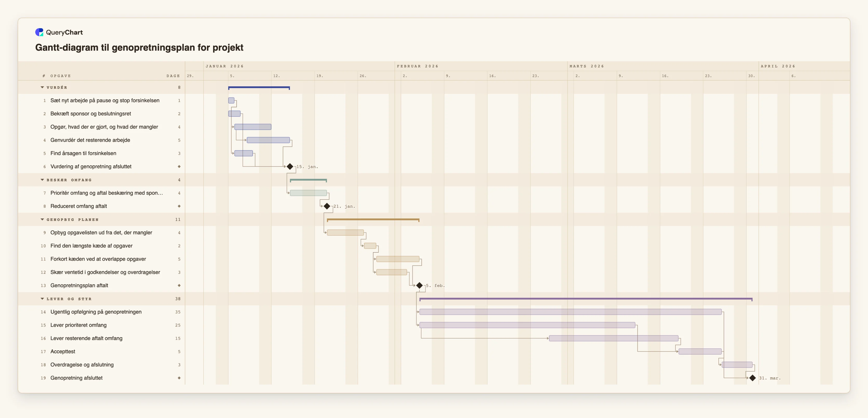Select the 21. jan. milestone diamond
Screen dimensions: 868x418
[327, 206]
